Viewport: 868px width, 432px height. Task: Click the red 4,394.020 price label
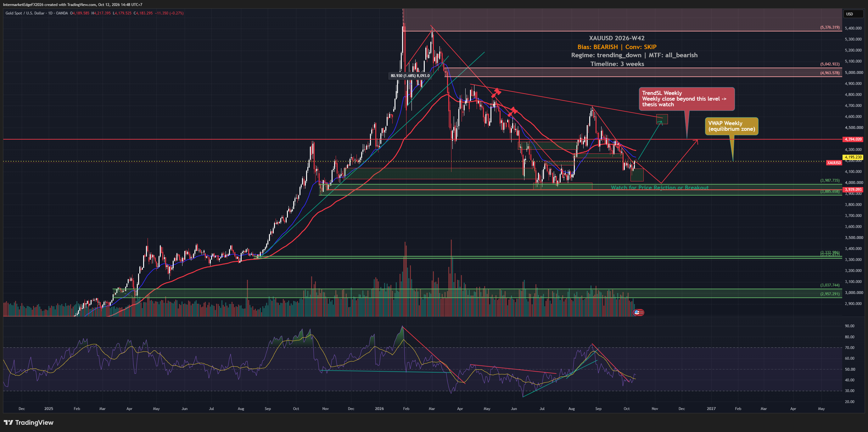tap(853, 139)
